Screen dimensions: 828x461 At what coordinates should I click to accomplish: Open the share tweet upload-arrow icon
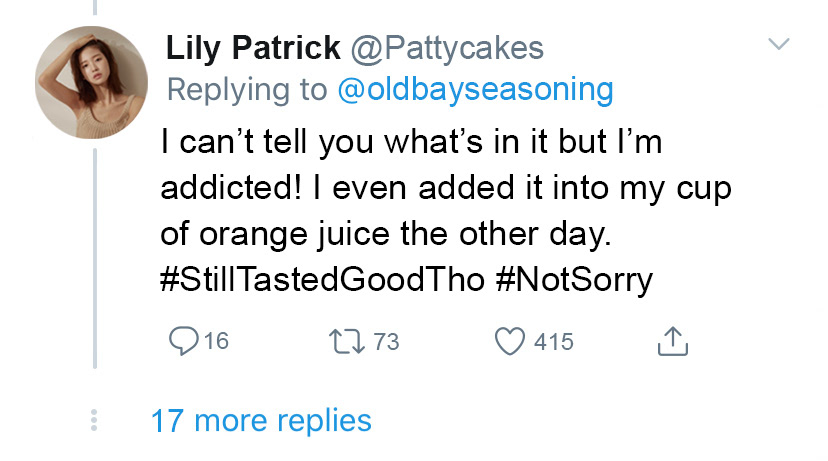click(673, 342)
